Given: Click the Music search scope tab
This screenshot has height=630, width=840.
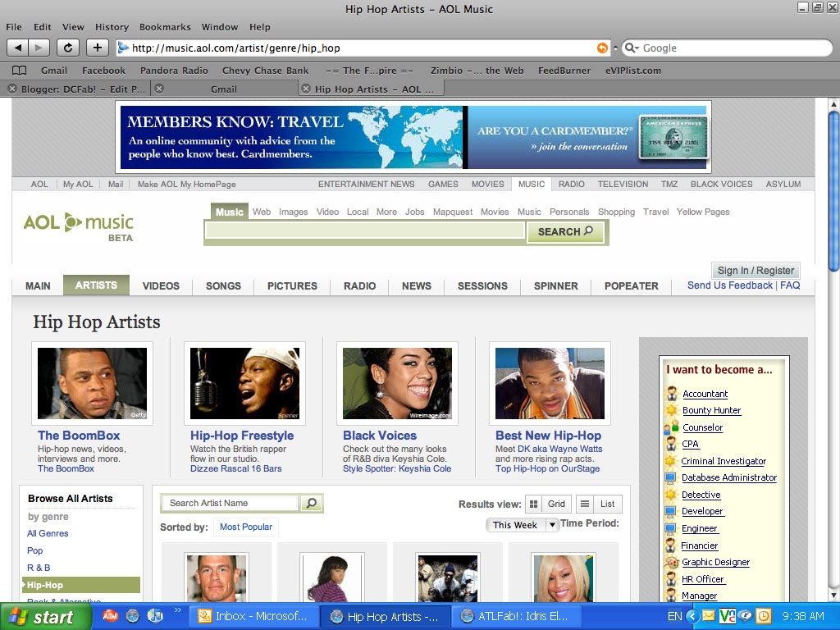Looking at the screenshot, I should point(230,212).
